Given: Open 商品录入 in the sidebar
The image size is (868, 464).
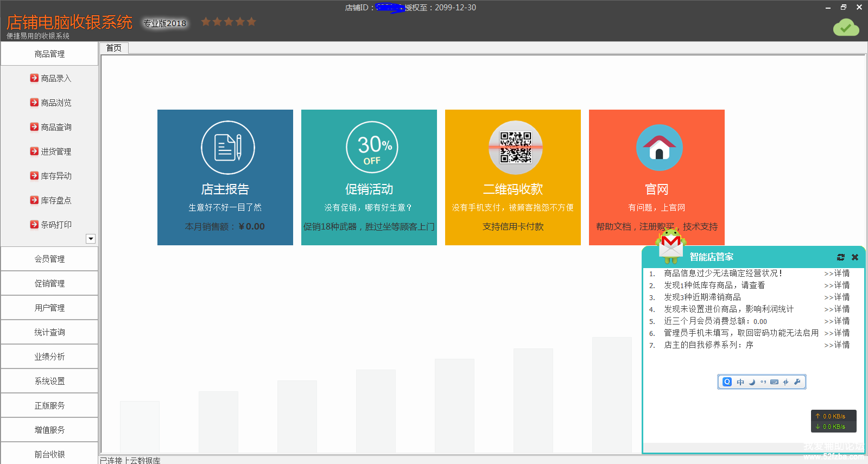Looking at the screenshot, I should (55, 78).
